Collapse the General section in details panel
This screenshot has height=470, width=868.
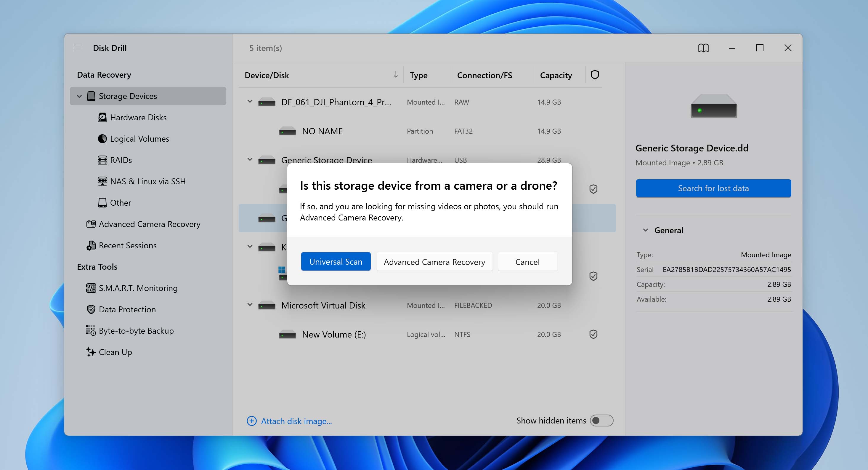(x=645, y=230)
